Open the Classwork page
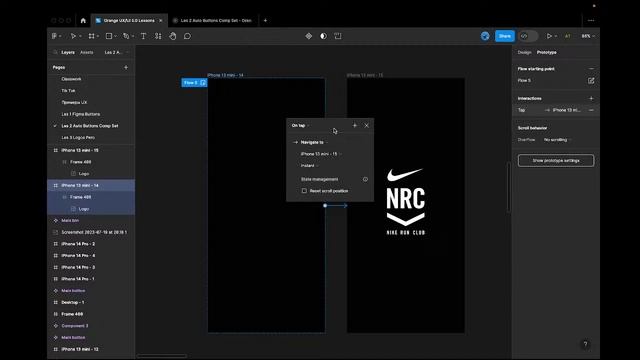Image resolution: width=640 pixels, height=360 pixels. pos(71,79)
